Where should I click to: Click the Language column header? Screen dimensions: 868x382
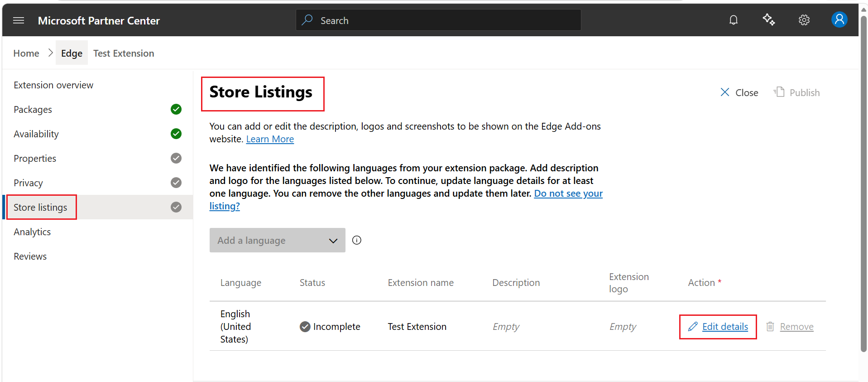240,283
